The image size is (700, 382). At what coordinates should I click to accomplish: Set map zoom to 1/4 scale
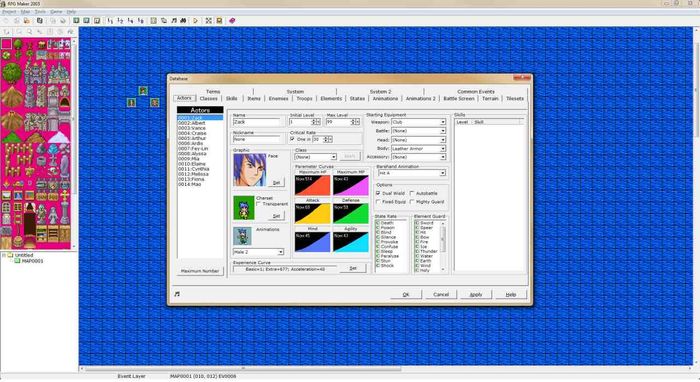point(130,21)
